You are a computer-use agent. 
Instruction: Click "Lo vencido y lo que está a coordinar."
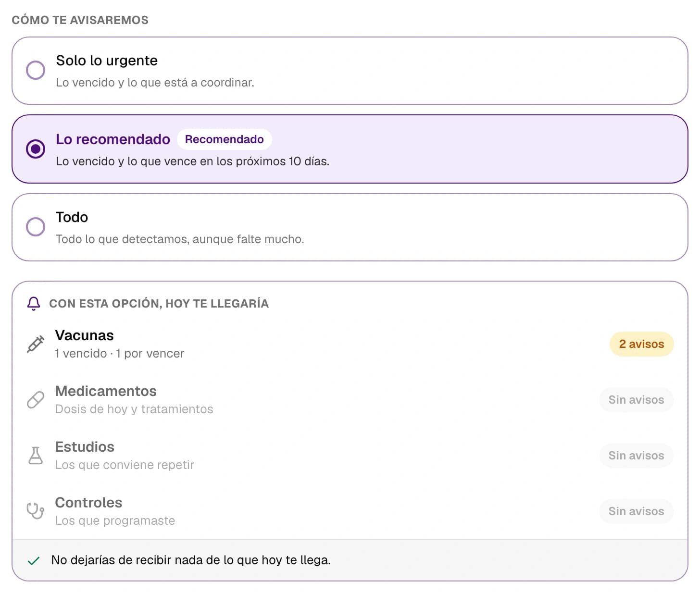pyautogui.click(x=155, y=83)
